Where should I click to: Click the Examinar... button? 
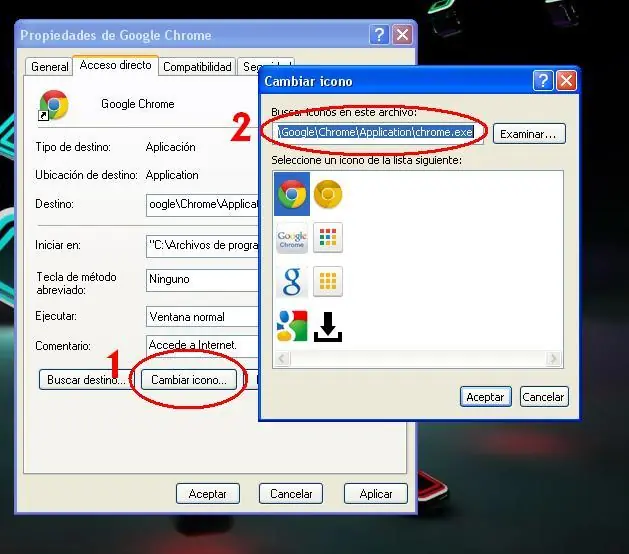click(x=529, y=134)
